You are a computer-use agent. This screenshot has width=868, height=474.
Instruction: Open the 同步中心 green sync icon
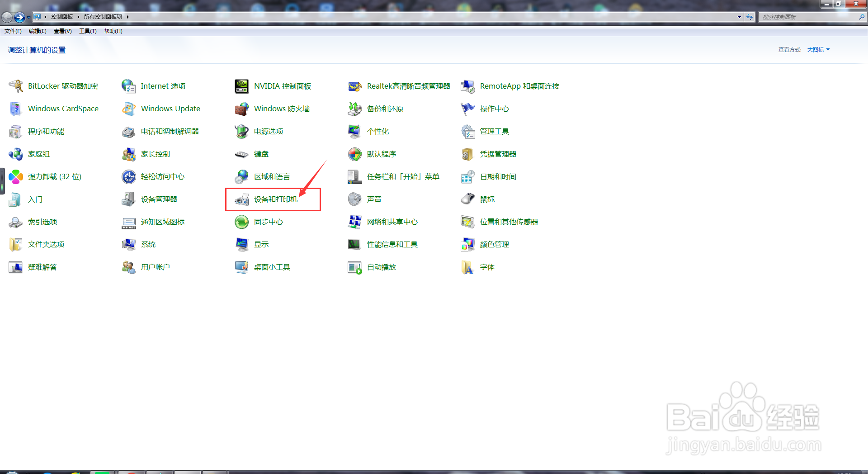pyautogui.click(x=242, y=222)
